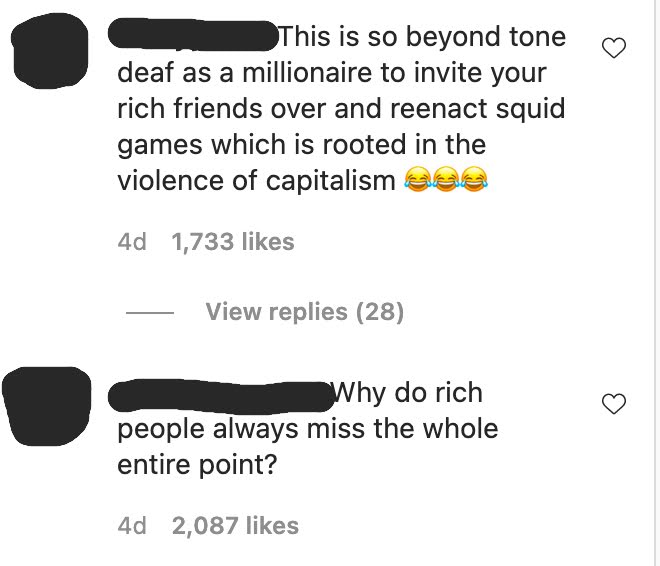Click the middle laughing-crying emoji
The height and width of the screenshot is (566, 660).
446,180
